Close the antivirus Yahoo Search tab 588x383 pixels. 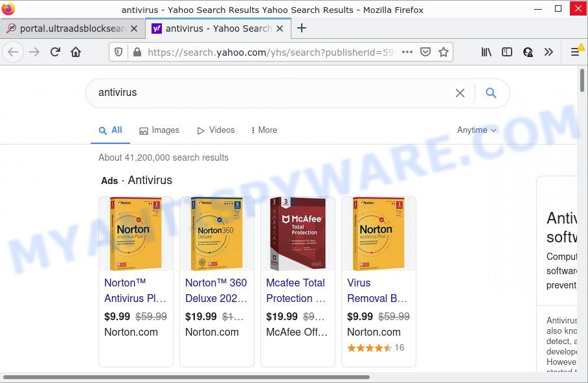coord(280,29)
